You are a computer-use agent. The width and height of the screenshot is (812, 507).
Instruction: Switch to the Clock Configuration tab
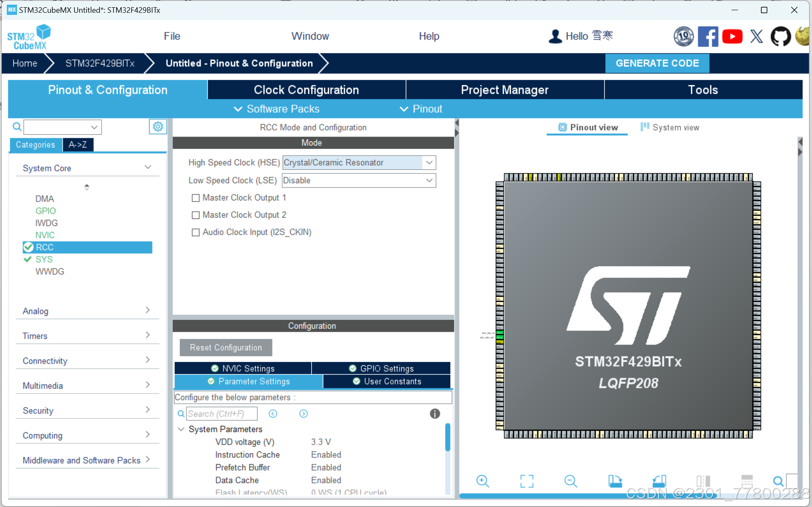pyautogui.click(x=306, y=90)
